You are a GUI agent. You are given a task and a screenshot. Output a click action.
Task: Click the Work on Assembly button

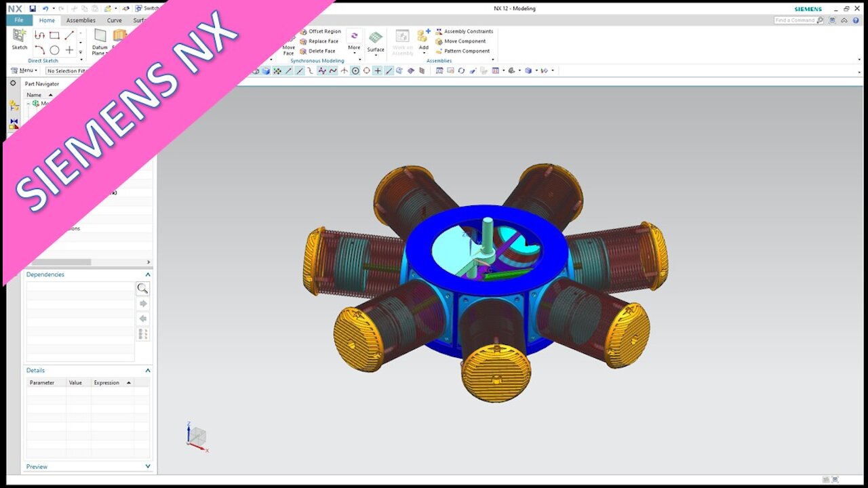(402, 42)
